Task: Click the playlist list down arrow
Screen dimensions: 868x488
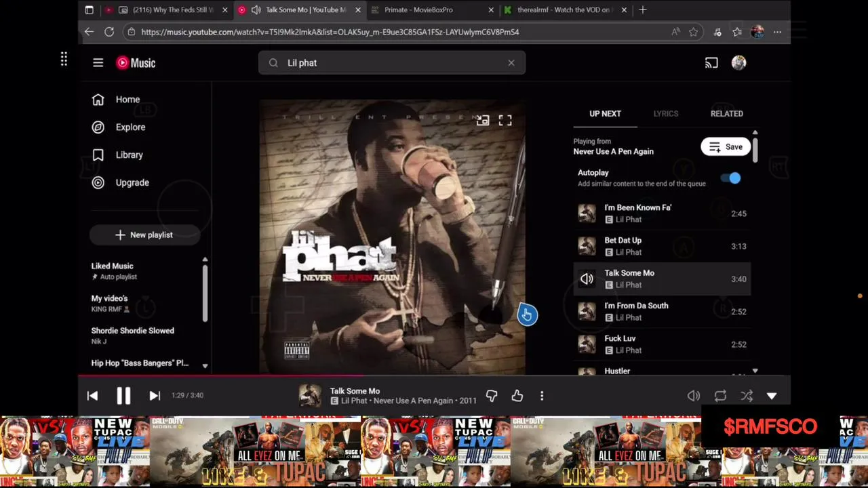Action: [205, 366]
